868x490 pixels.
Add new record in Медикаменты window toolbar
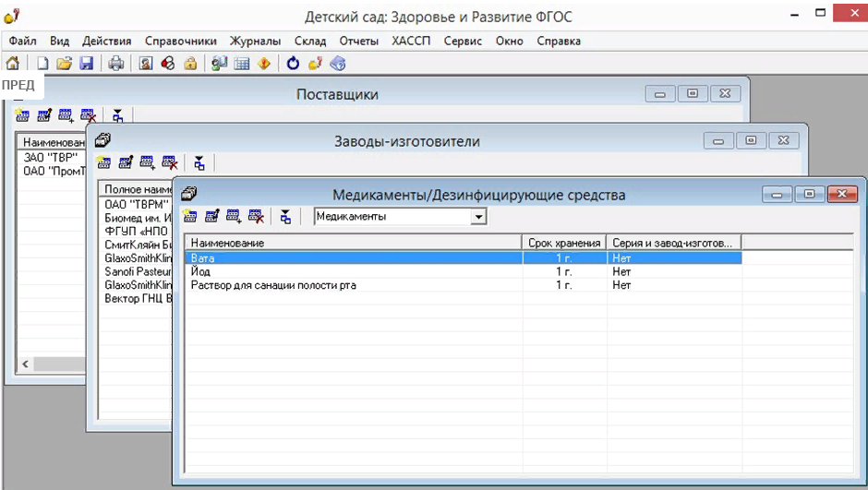click(190, 217)
